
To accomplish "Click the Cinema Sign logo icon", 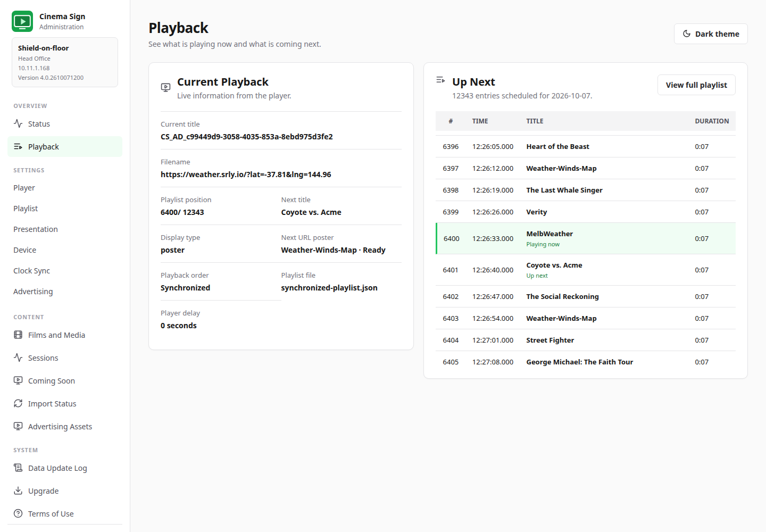I will (22, 21).
